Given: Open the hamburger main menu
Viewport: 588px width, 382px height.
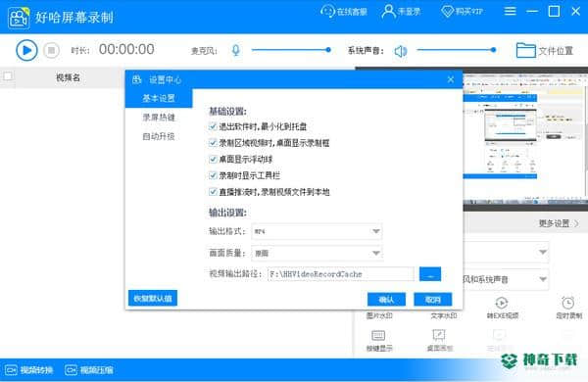Looking at the screenshot, I should coord(510,11).
